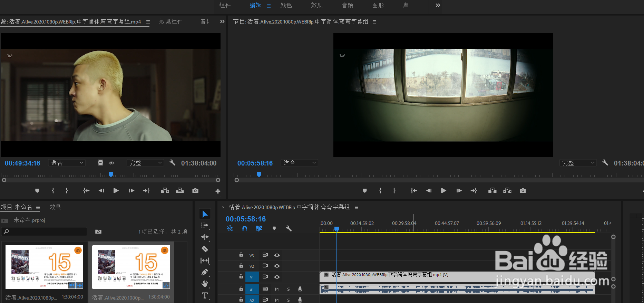This screenshot has width=644, height=303.
Task: Switch to the 音频 workspace
Action: pos(348,5)
